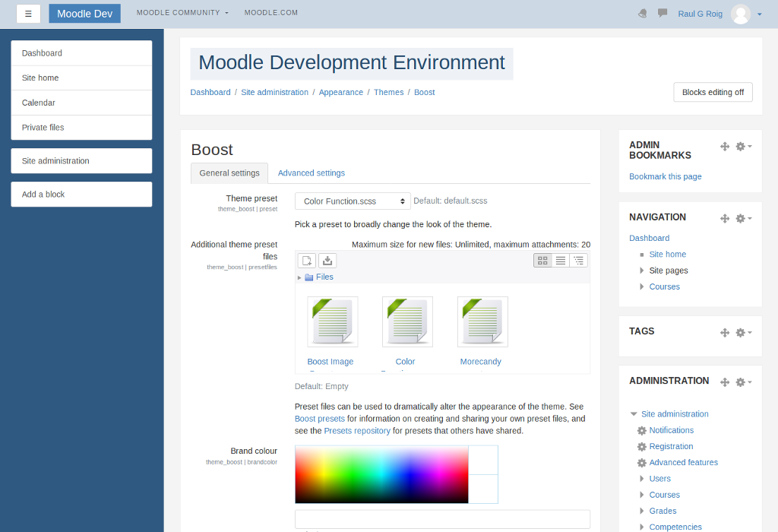Viewport: 778px width, 532px height.
Task: Move the Navigation block icon
Action: click(x=725, y=218)
